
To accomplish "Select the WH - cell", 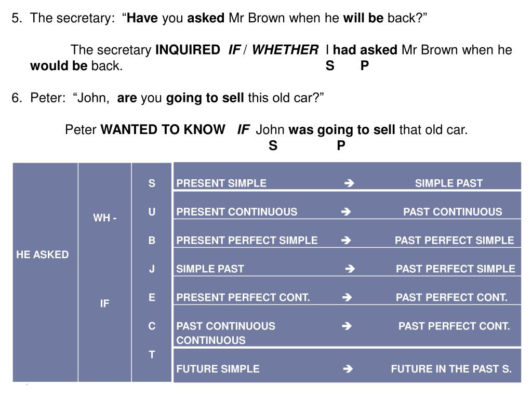I will click(x=105, y=218).
